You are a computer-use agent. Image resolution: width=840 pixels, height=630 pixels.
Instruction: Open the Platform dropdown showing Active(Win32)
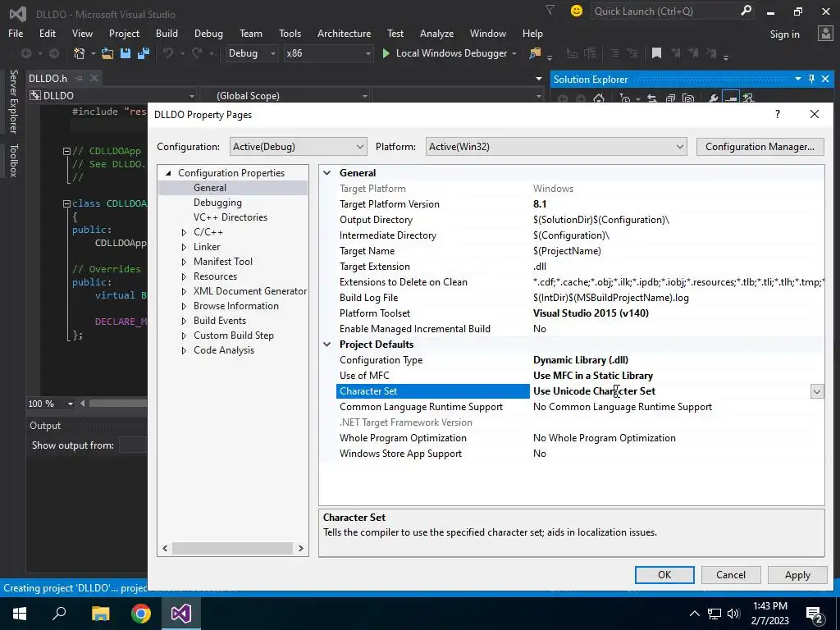click(556, 147)
